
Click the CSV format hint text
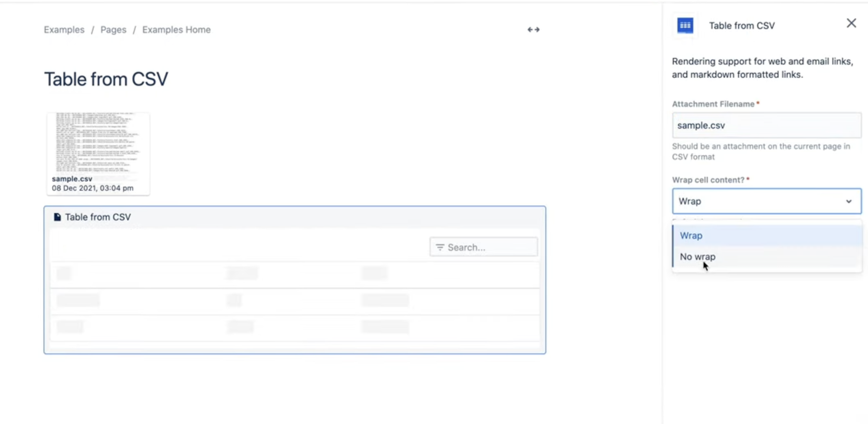tap(761, 152)
